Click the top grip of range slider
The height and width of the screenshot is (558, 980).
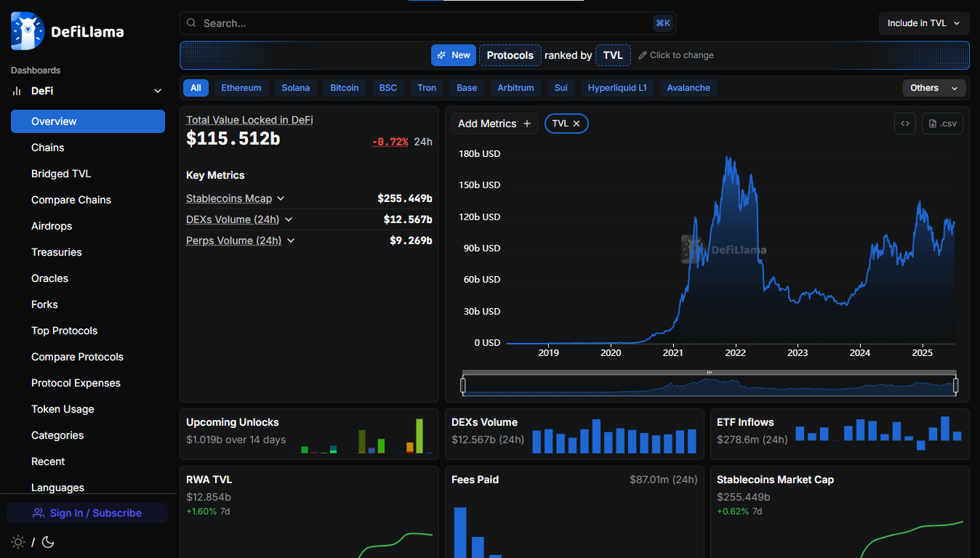click(710, 372)
